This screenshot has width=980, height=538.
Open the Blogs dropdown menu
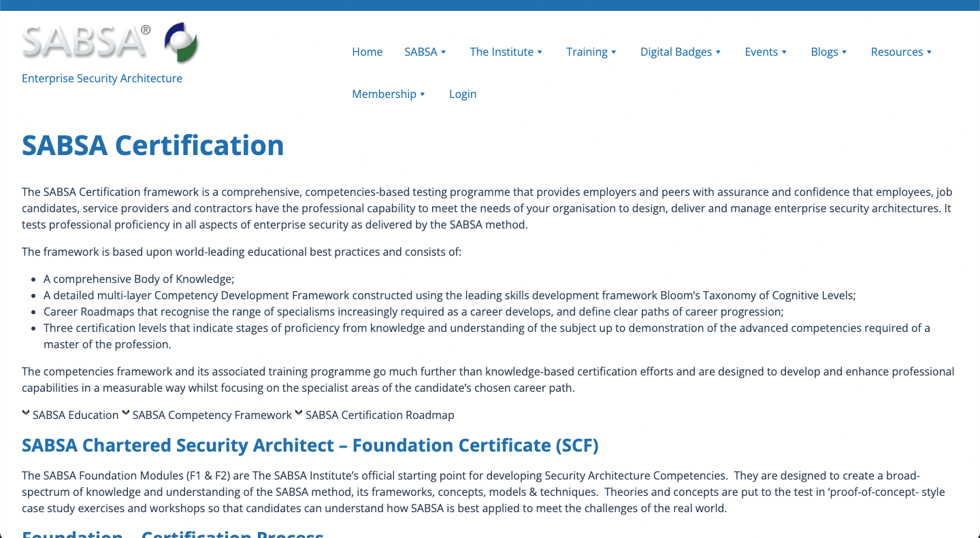click(x=829, y=52)
